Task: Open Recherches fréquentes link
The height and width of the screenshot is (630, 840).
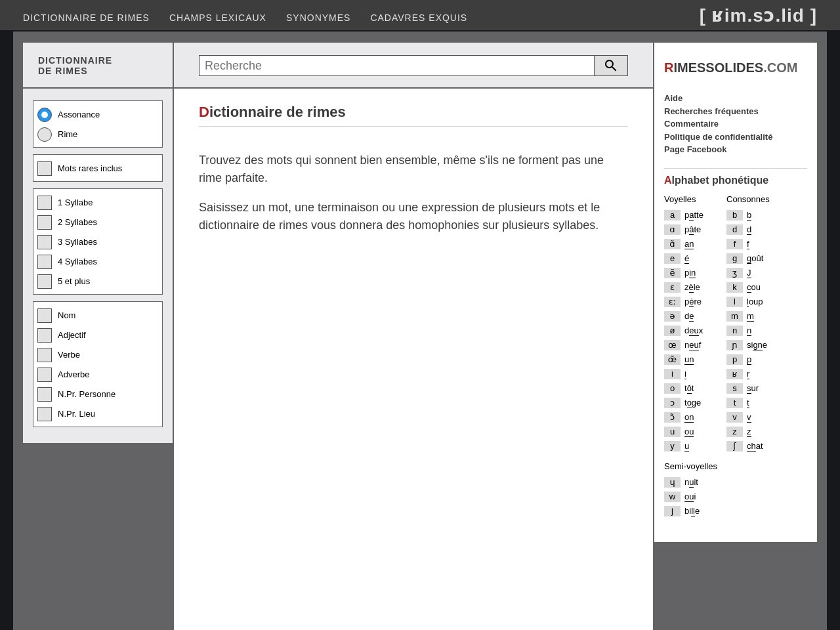Action: tap(711, 112)
